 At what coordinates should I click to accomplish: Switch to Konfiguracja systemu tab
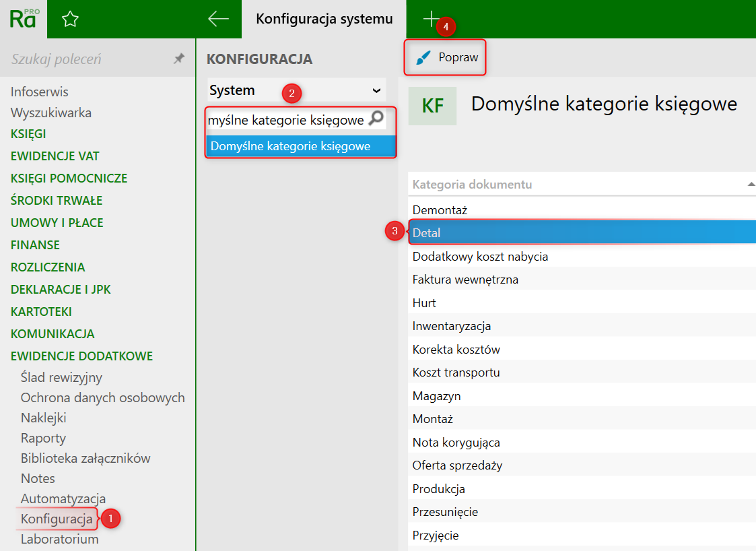point(324,19)
